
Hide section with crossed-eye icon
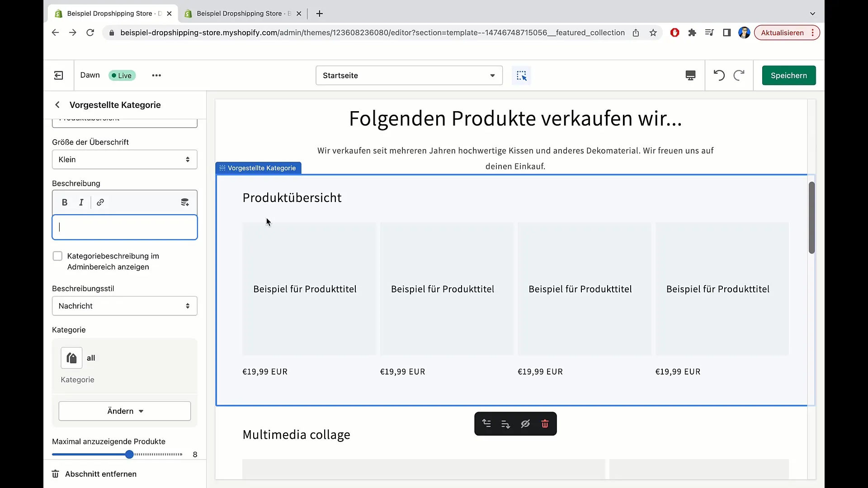click(525, 424)
